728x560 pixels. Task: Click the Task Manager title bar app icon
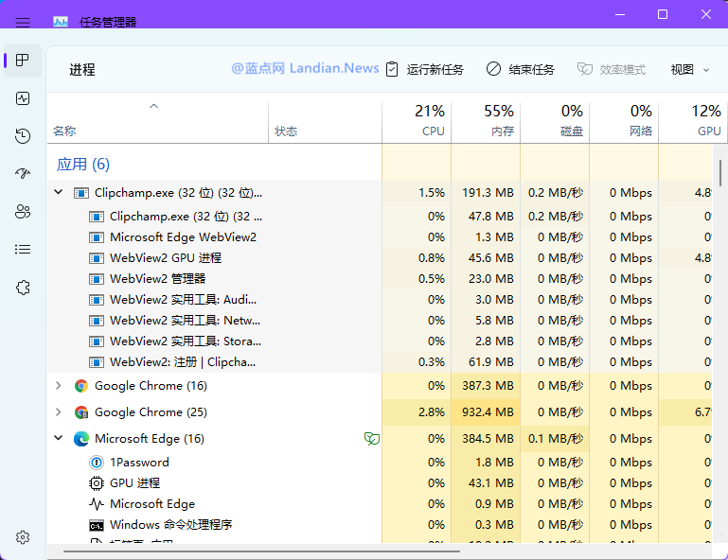pos(61,22)
